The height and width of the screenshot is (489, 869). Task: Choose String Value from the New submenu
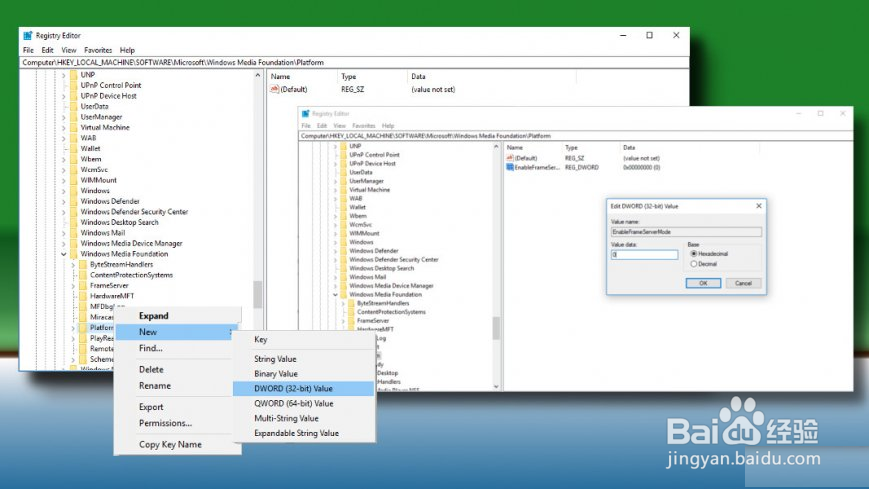tap(303, 359)
